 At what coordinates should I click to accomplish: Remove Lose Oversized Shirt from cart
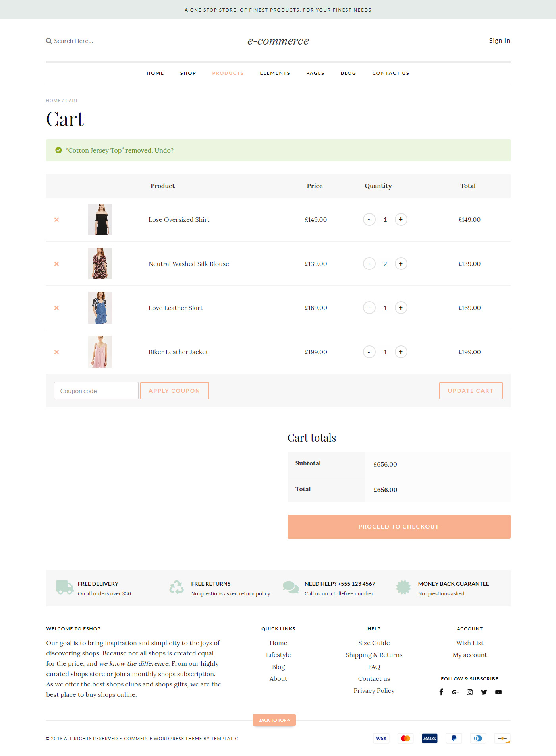[x=56, y=220]
